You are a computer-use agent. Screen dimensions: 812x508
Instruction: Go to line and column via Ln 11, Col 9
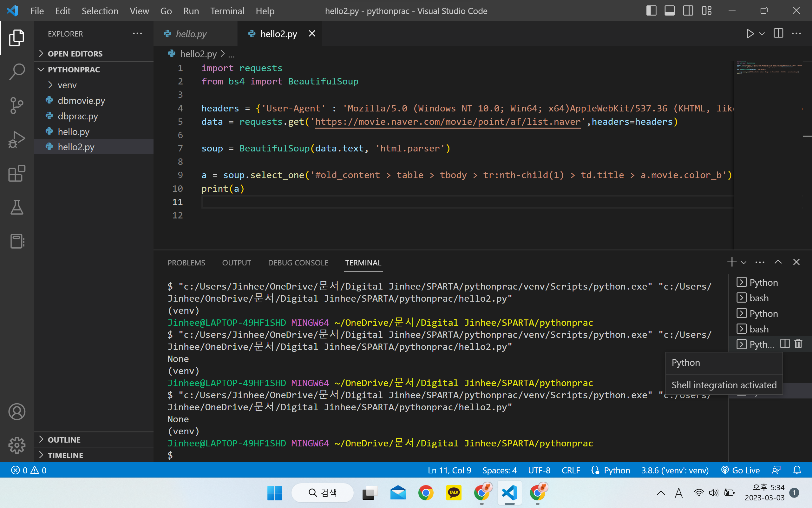[449, 470]
